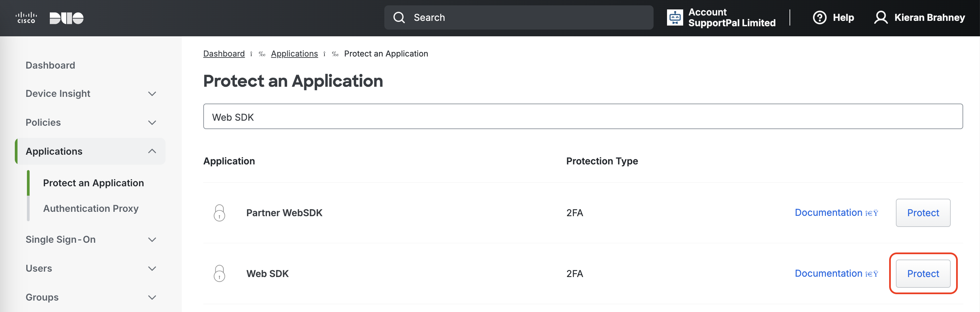Click the Web SDK lock icon
Viewport: 980px width, 312px height.
pyautogui.click(x=219, y=274)
